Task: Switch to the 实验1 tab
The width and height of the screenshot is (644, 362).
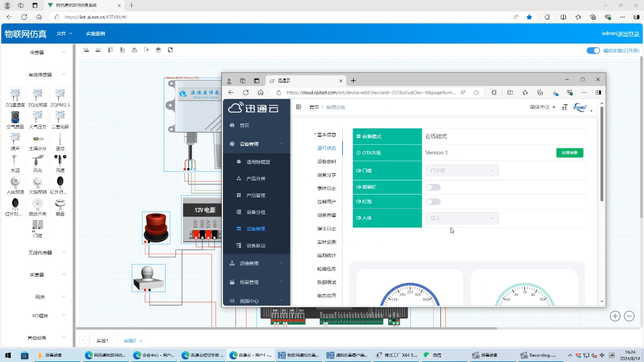Action: [102, 341]
